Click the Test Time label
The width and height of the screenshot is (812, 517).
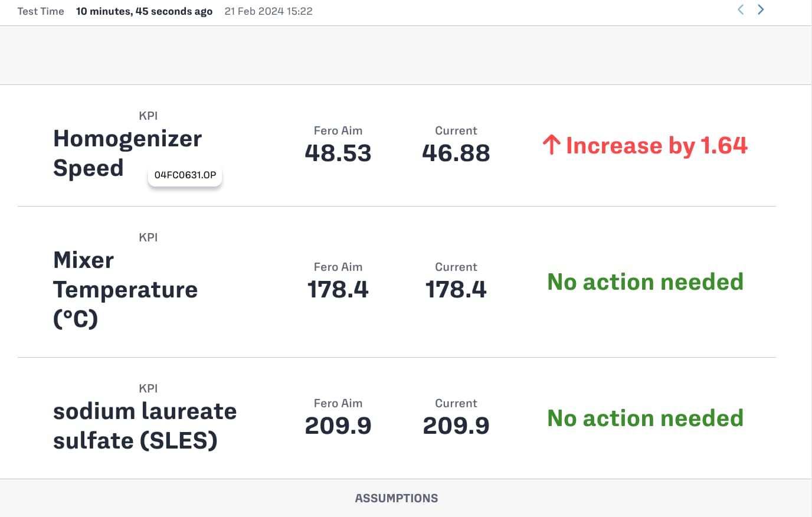click(41, 11)
